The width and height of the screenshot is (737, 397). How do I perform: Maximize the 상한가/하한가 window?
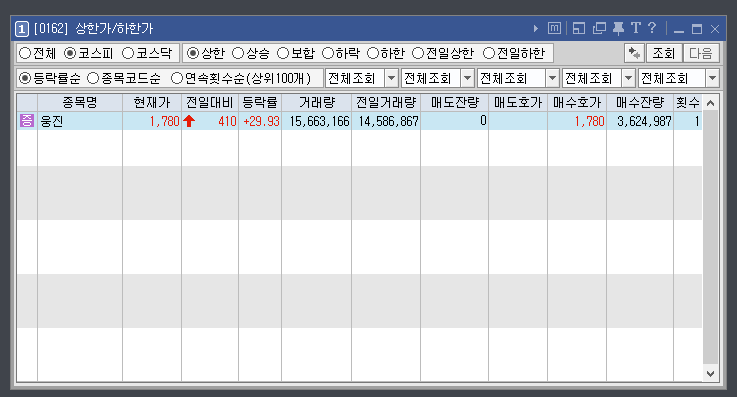click(697, 29)
